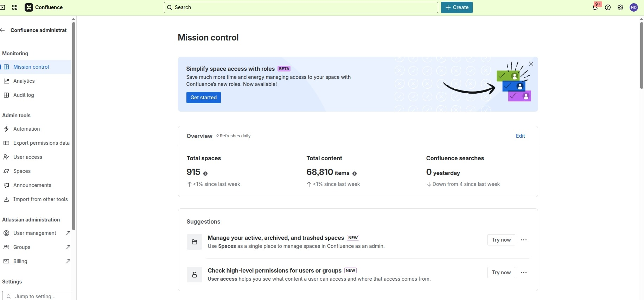Screen dimensions: 644x300
Task: Select Audit log from Monitoring section
Action: pyautogui.click(x=24, y=95)
